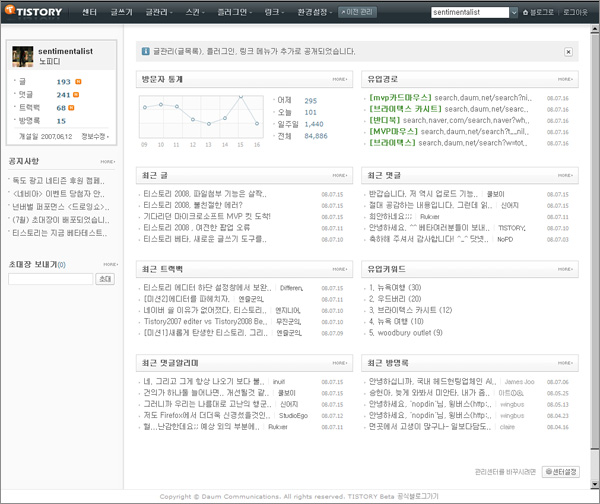Screen dimensions: 600x504
Task: Click the orange icon beside 트랙백 68
Action: coord(71,108)
